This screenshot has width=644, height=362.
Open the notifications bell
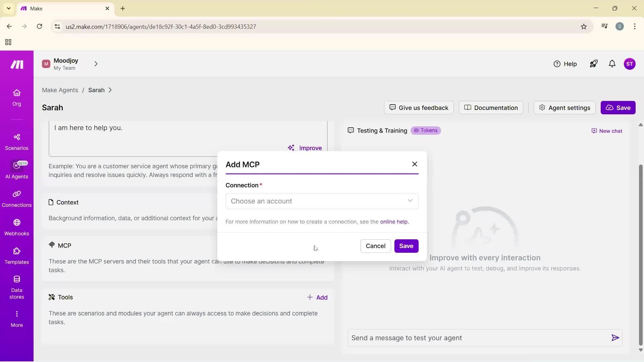(612, 64)
